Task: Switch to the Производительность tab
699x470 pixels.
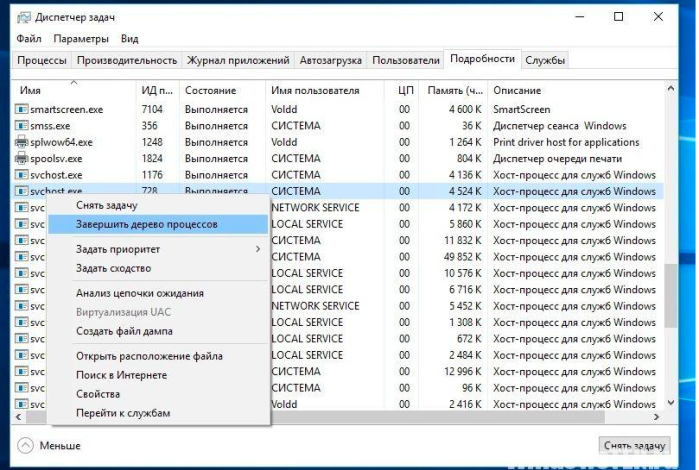Action: 127,60
